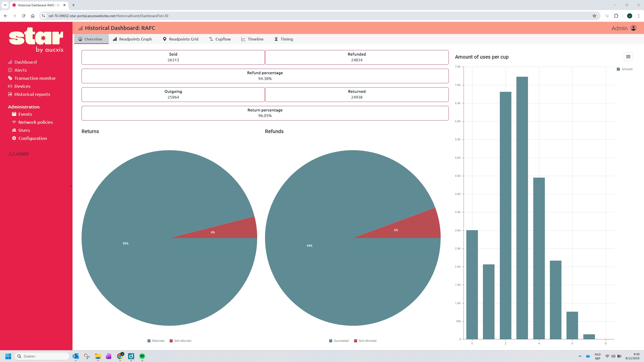
Task: Click the Admin user account icon
Action: point(633,28)
